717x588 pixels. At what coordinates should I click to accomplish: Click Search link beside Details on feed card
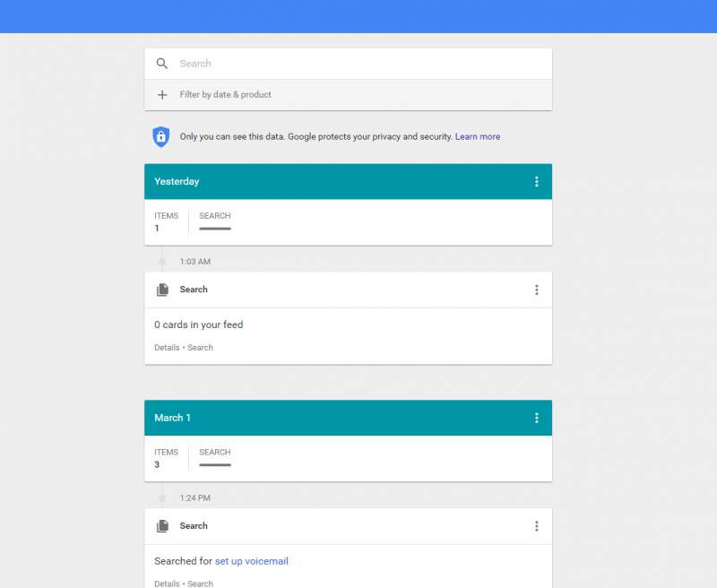200,348
